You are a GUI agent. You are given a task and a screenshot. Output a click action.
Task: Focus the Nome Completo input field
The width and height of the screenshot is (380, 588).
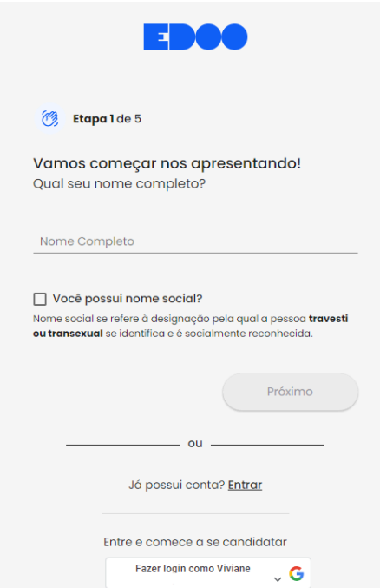tap(195, 241)
